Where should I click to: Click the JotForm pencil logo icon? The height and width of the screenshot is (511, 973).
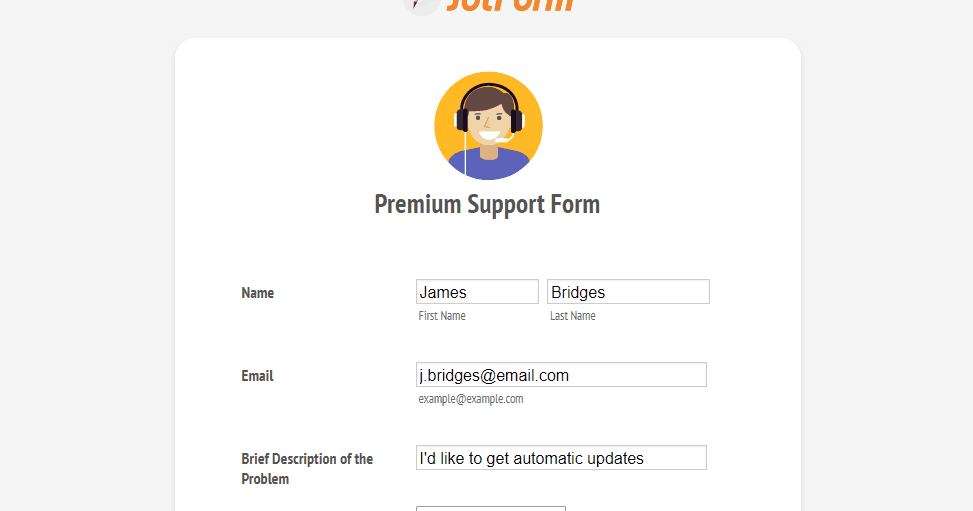(420, 5)
